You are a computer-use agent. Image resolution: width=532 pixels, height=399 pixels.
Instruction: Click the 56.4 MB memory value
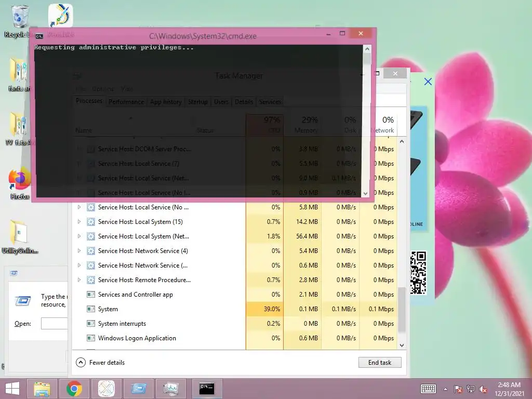[x=307, y=236]
